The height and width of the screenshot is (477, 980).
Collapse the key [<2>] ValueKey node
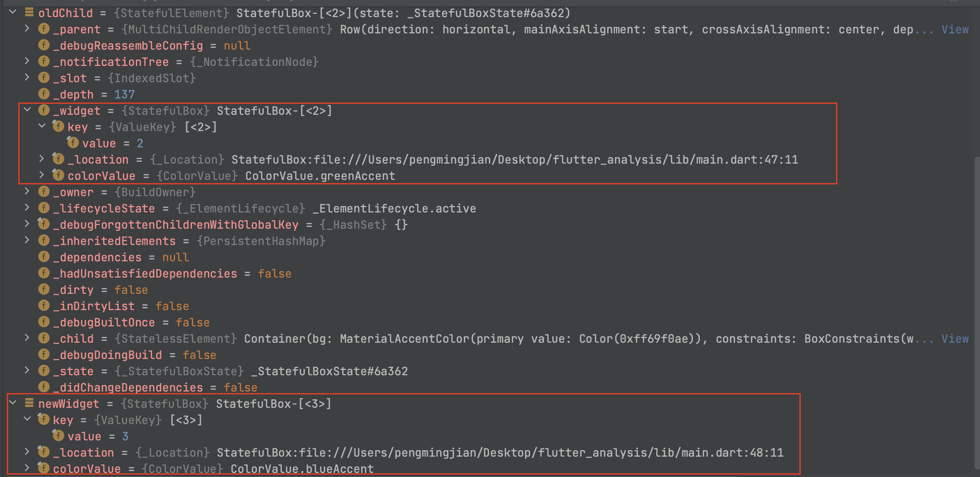42,126
